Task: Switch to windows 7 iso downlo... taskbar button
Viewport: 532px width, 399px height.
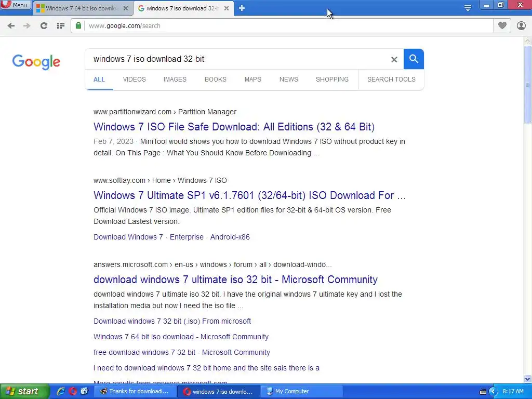Action: (x=219, y=392)
